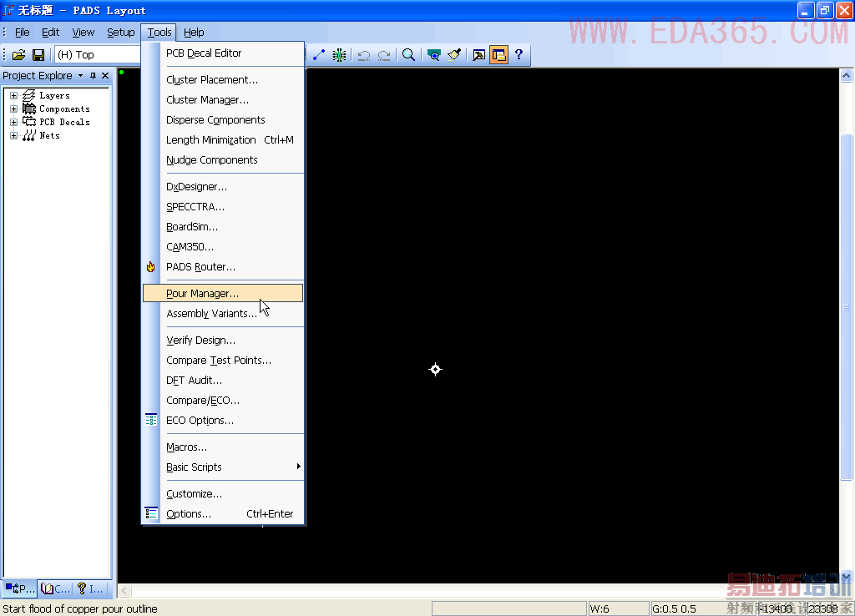The image size is (855, 616).
Task: Open the File menu
Action: [x=23, y=33]
